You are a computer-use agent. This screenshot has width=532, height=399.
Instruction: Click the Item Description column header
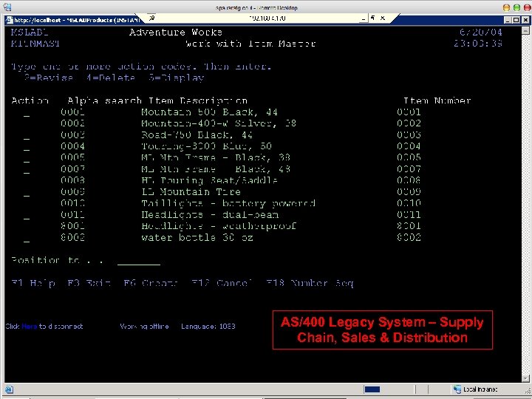tap(198, 100)
